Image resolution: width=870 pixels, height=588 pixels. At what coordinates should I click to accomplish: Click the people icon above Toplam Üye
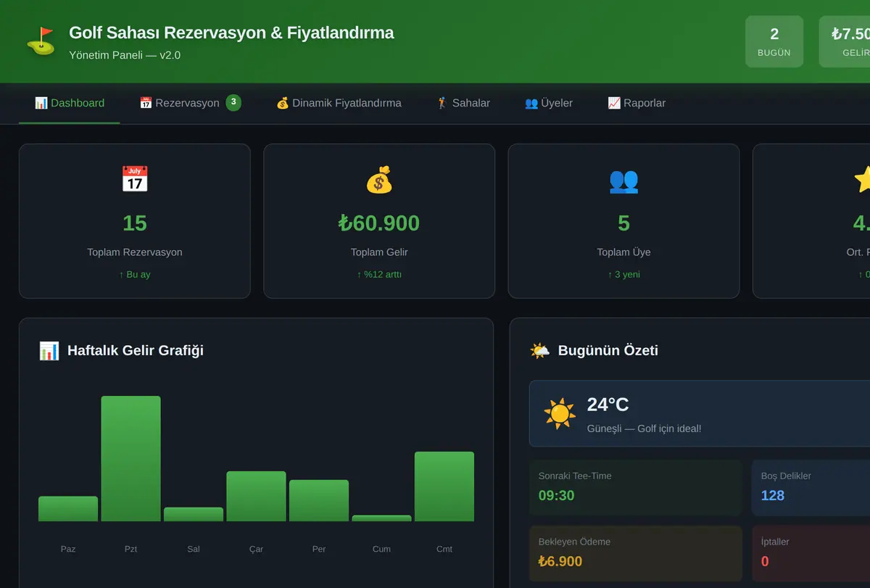(623, 180)
